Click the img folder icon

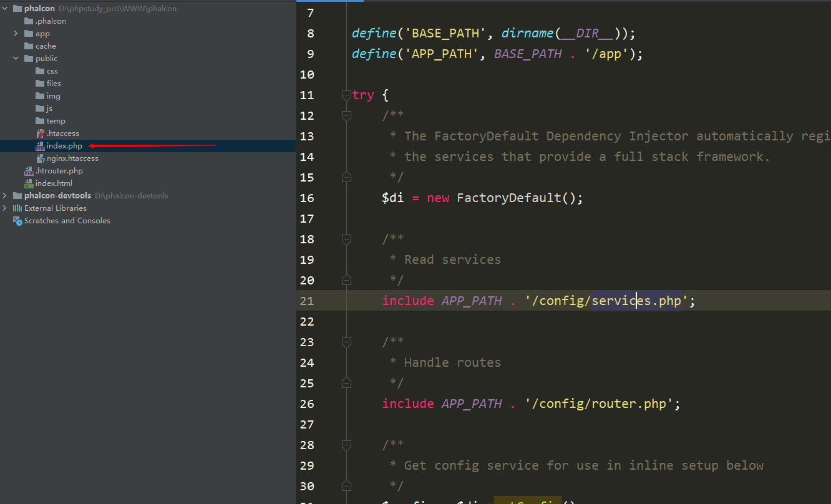40,96
